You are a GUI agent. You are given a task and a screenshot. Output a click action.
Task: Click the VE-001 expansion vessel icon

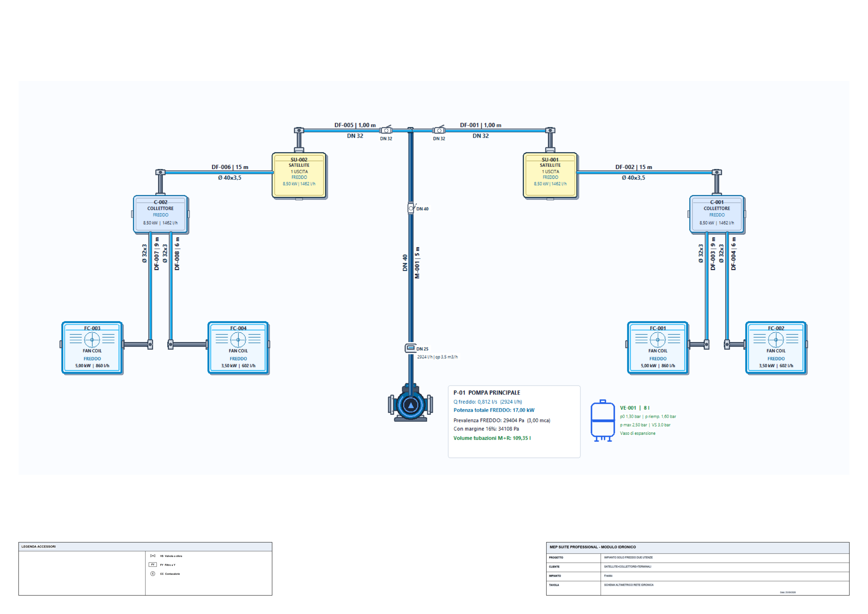pos(603,421)
